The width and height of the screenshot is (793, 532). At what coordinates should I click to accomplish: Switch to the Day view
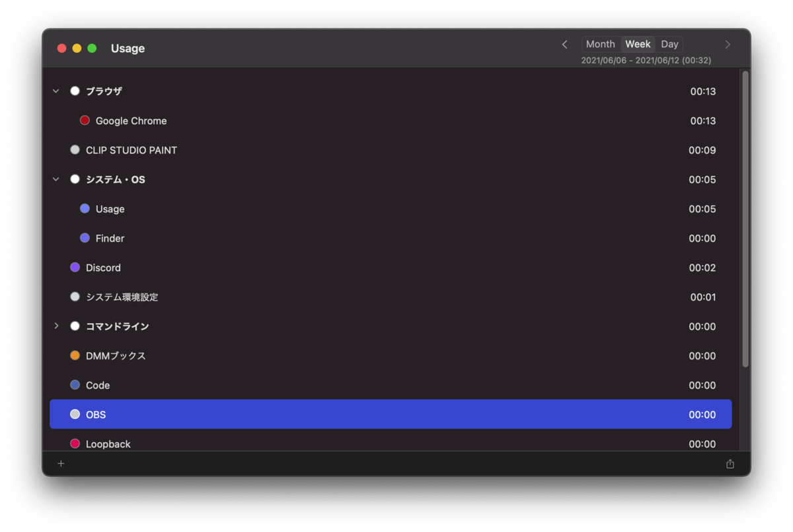tap(669, 44)
